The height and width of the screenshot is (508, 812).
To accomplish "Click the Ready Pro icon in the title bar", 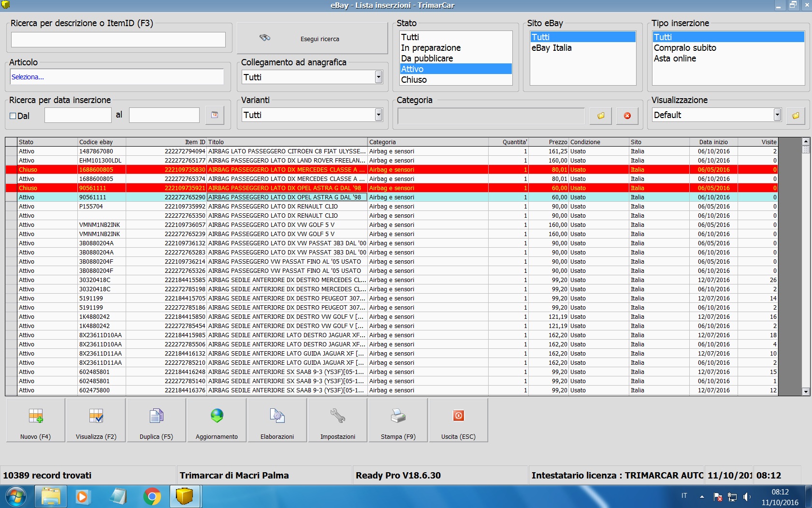I will tap(6, 5).
